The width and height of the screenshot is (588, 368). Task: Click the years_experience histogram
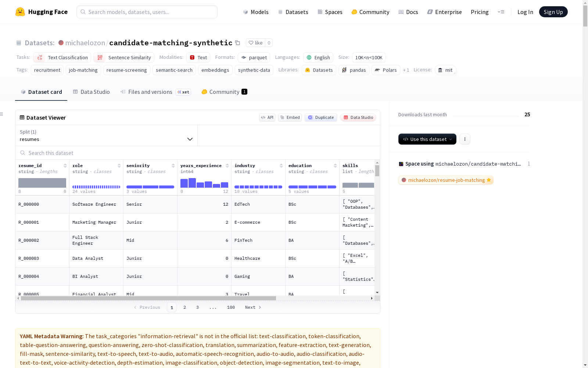coord(204,183)
